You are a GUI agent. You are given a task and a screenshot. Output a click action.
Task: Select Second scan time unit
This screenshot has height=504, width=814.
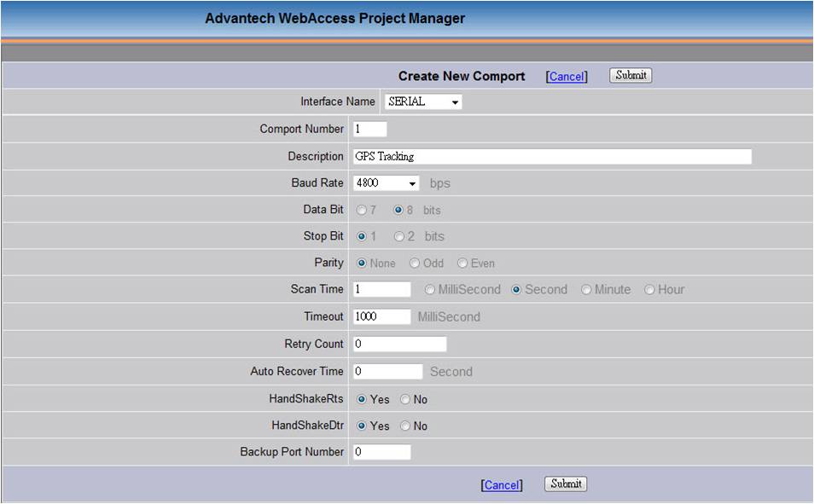(516, 290)
